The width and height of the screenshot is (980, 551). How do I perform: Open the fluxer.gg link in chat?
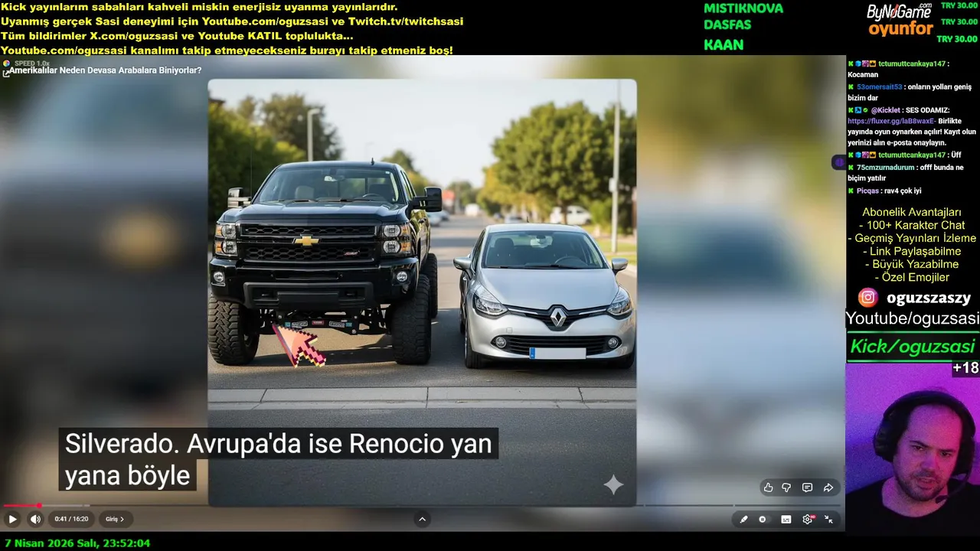(x=892, y=121)
